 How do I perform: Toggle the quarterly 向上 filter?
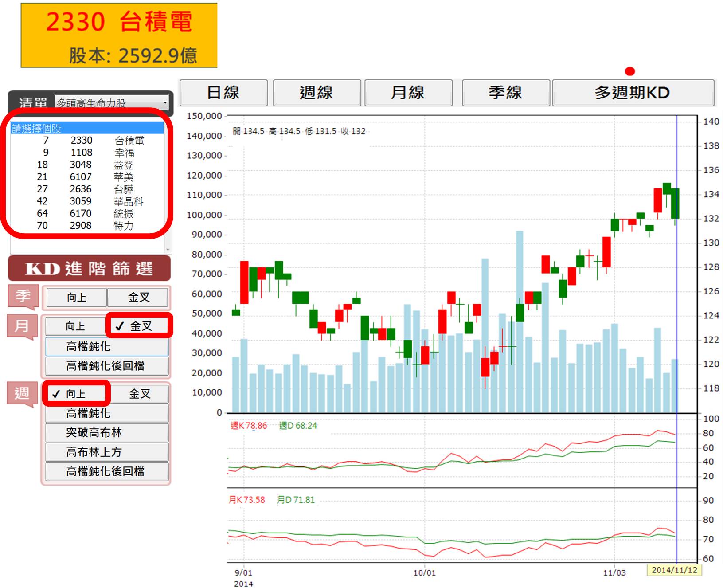pyautogui.click(x=77, y=297)
